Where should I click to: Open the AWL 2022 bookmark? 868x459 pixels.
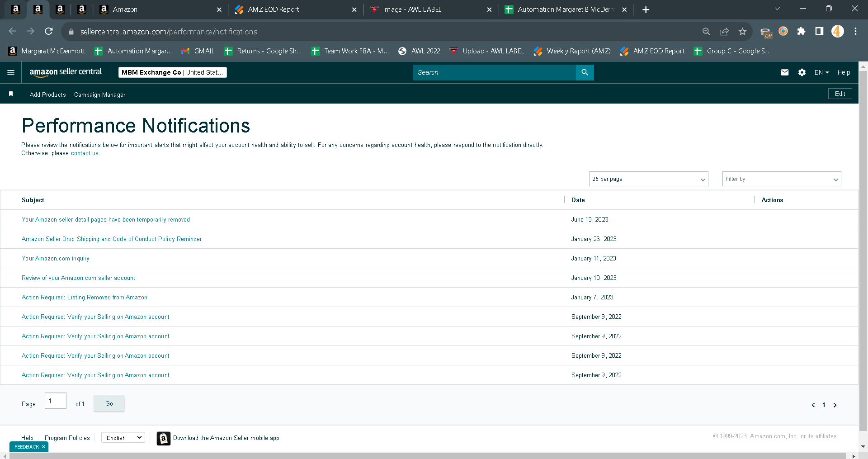tap(419, 51)
